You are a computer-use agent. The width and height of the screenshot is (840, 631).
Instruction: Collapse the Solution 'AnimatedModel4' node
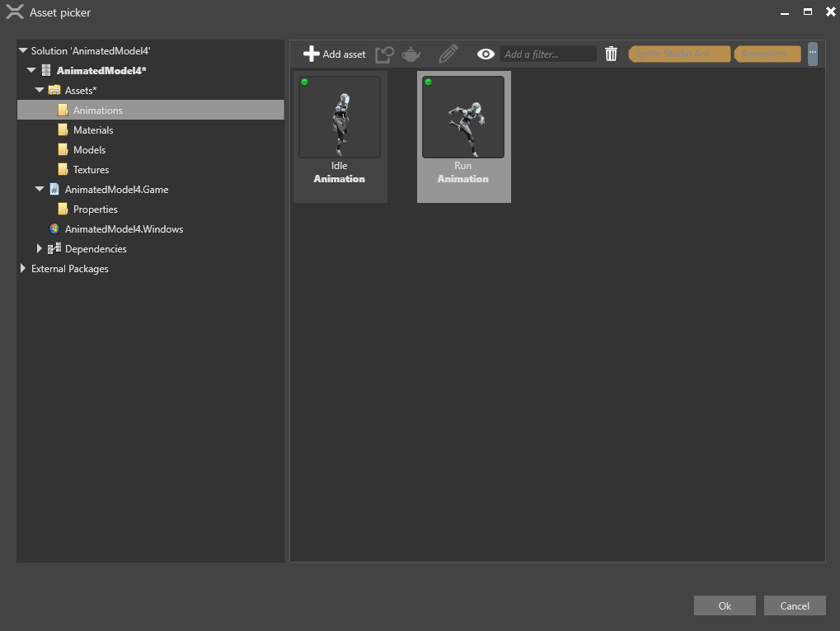coord(22,50)
